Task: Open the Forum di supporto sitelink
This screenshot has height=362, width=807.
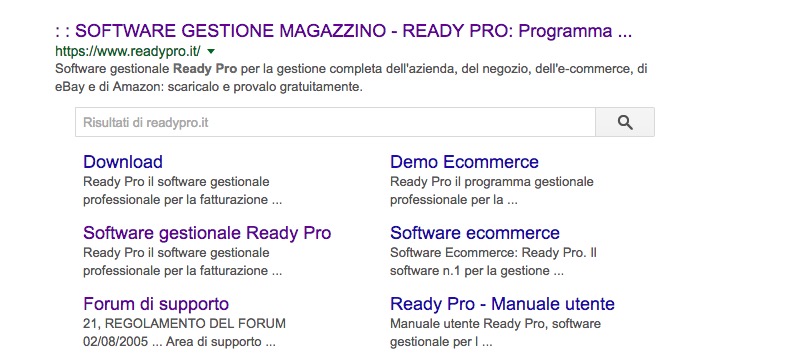Action: tap(156, 304)
